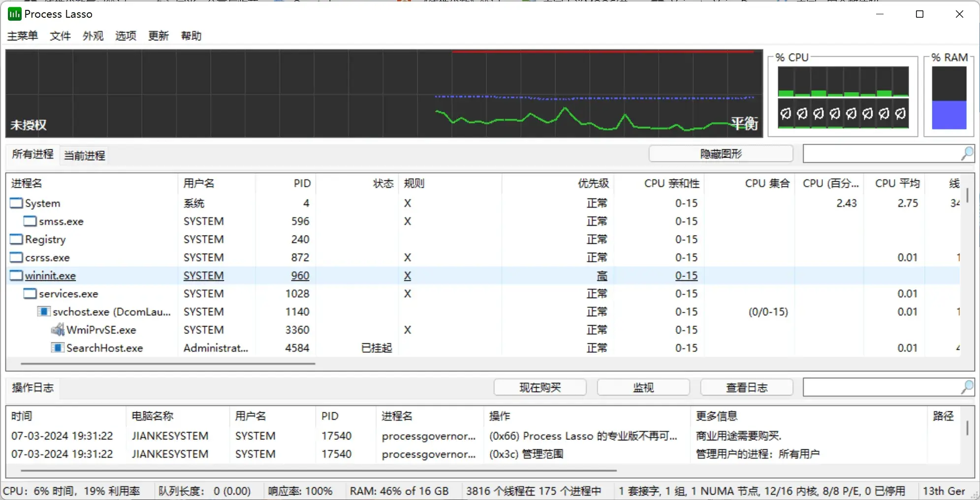
Task: Click the Process Lasso app icon in title bar
Action: [x=14, y=14]
